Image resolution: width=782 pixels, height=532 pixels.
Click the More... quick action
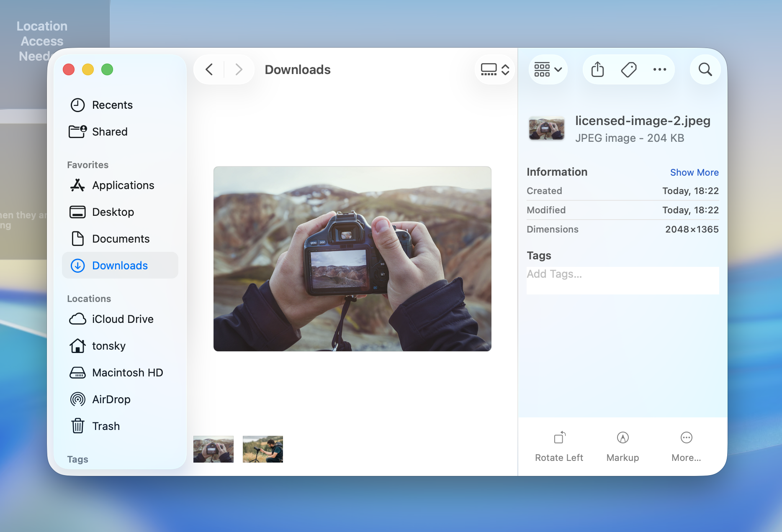point(686,447)
